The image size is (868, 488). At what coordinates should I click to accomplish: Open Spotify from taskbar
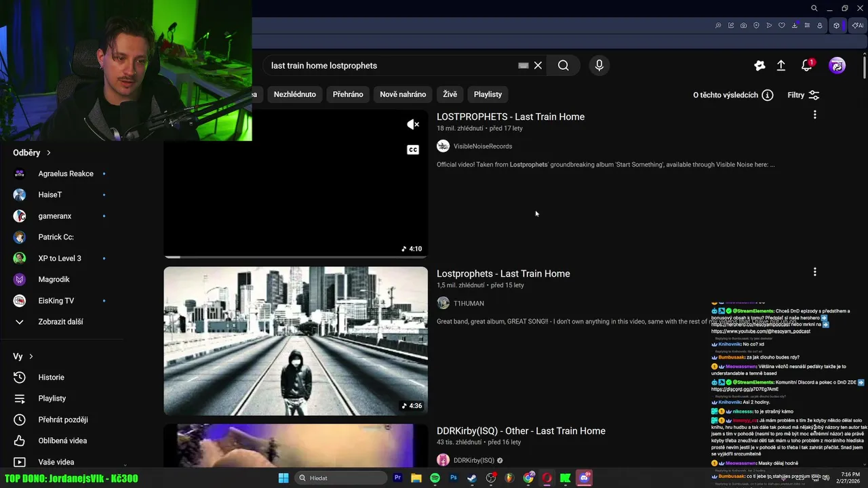click(435, 478)
